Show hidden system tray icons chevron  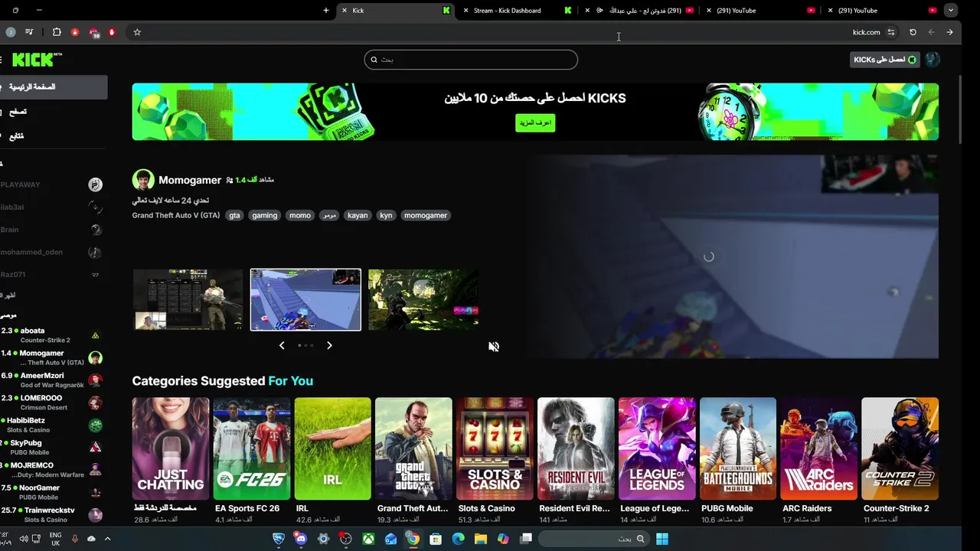[x=107, y=539]
